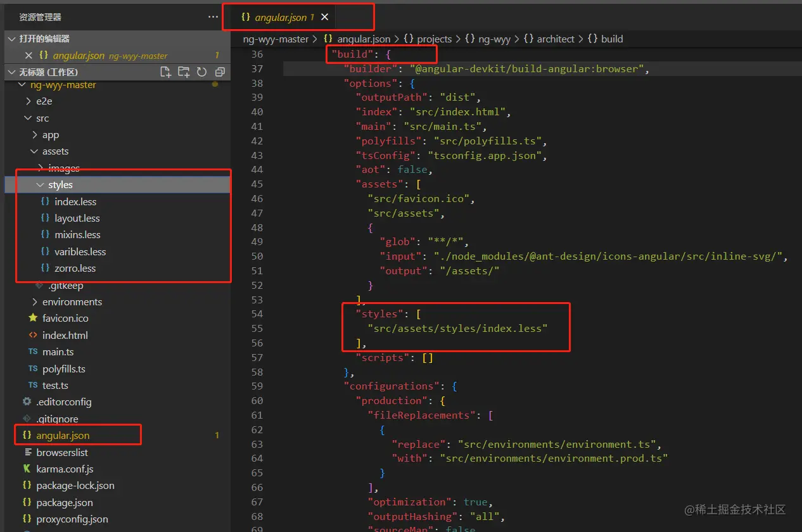
Task: Open .editorconfig file
Action: (x=63, y=402)
